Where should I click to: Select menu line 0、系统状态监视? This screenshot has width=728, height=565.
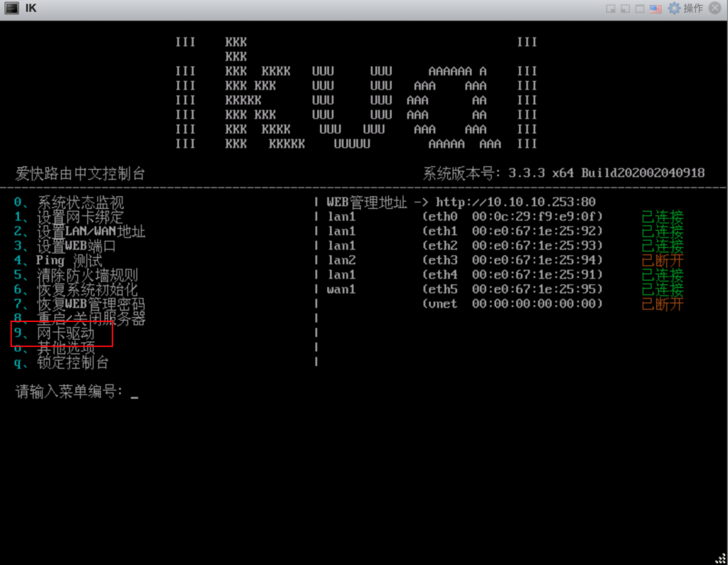tap(69, 203)
